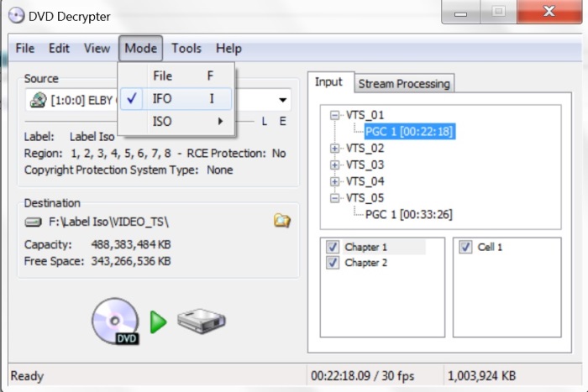Image resolution: width=588 pixels, height=392 pixels.
Task: Collapse the VTS_05 tree node
Action: click(x=334, y=198)
